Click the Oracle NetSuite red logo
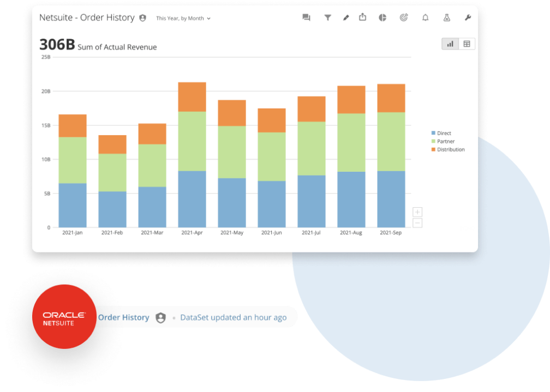550x392 pixels. pos(64,317)
